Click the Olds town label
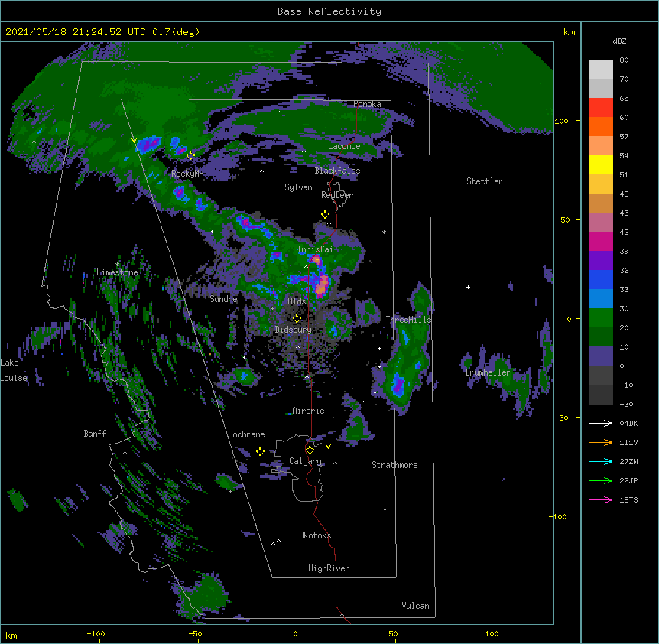 (297, 301)
